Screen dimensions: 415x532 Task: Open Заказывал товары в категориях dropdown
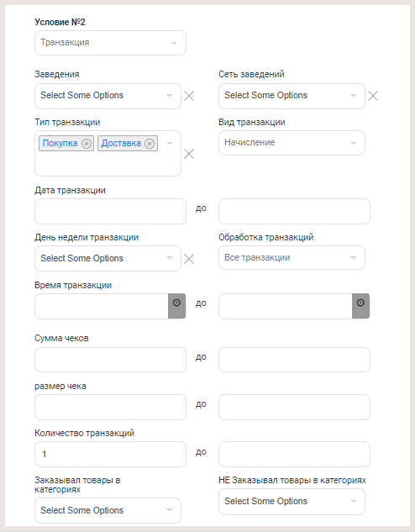108,511
